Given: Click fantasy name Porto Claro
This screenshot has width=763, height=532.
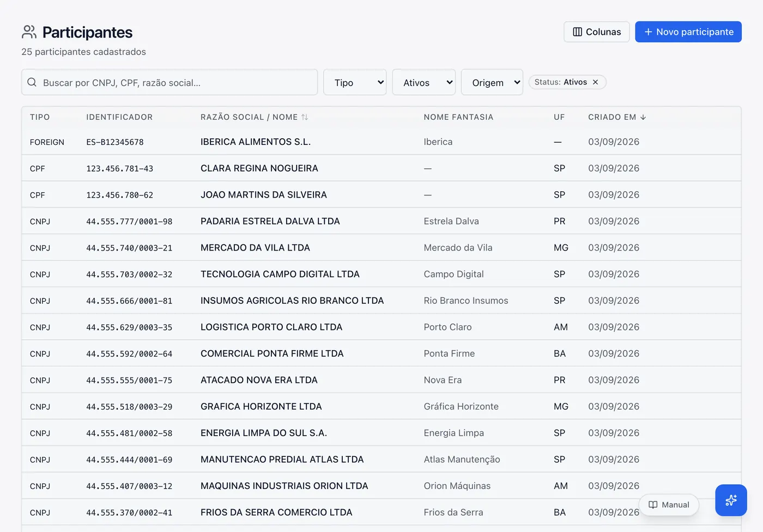Looking at the screenshot, I should point(448,327).
